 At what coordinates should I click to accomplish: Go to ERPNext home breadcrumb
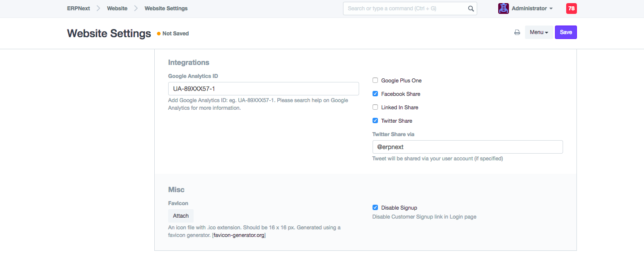79,9
